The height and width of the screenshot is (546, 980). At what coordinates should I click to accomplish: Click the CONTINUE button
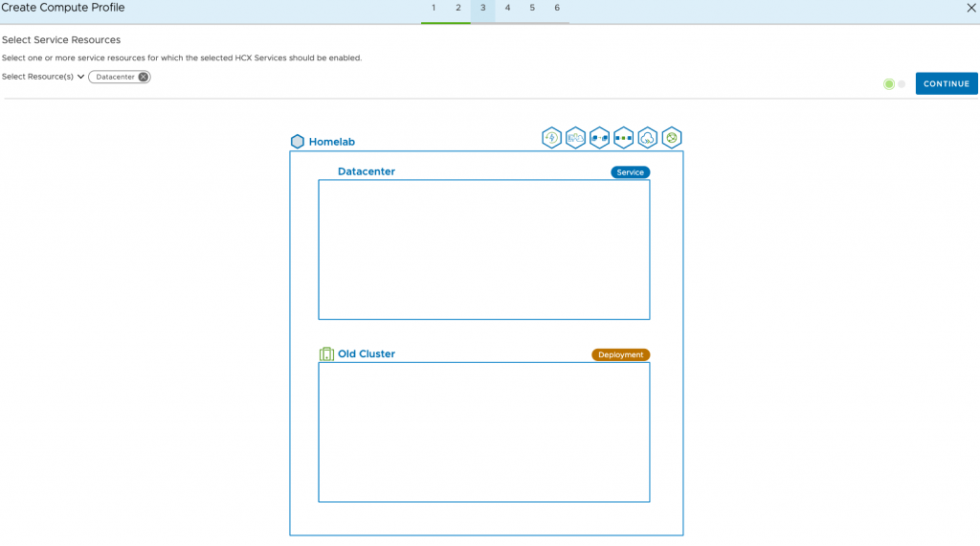(x=947, y=83)
